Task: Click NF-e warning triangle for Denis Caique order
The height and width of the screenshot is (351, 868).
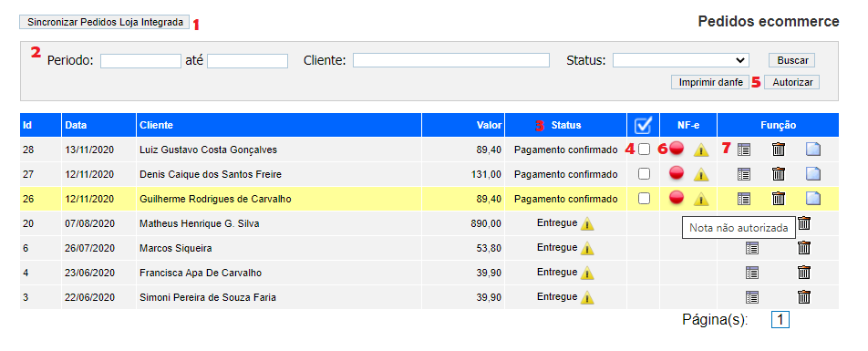Action: pos(701,174)
